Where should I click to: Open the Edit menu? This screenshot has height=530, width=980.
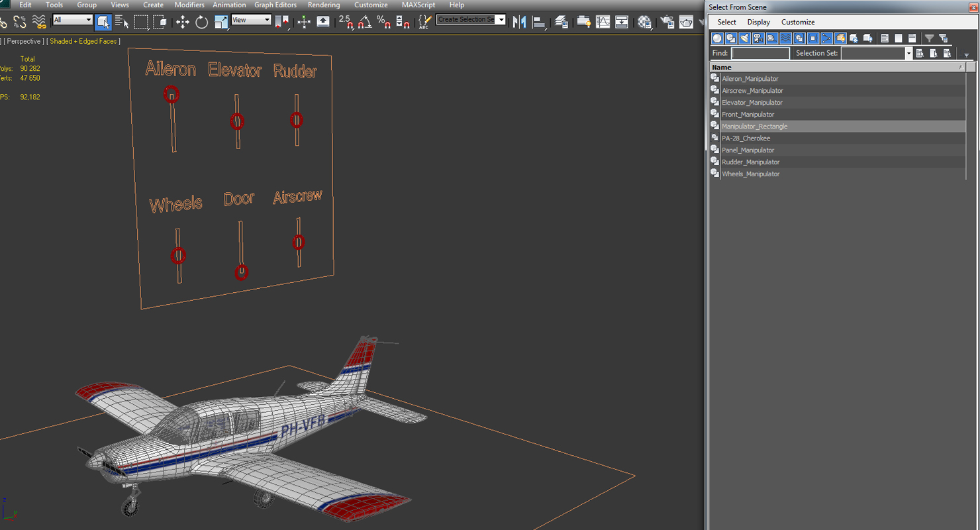(x=25, y=5)
